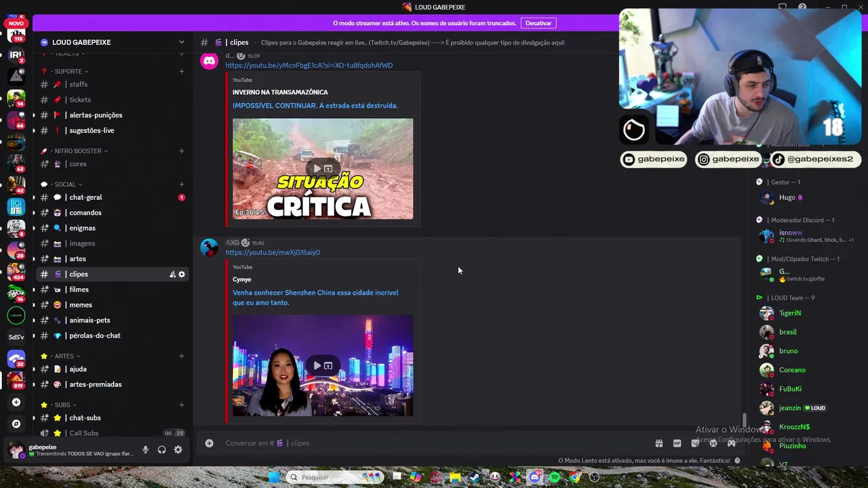Open Discover servers compass icon

[x=16, y=424]
